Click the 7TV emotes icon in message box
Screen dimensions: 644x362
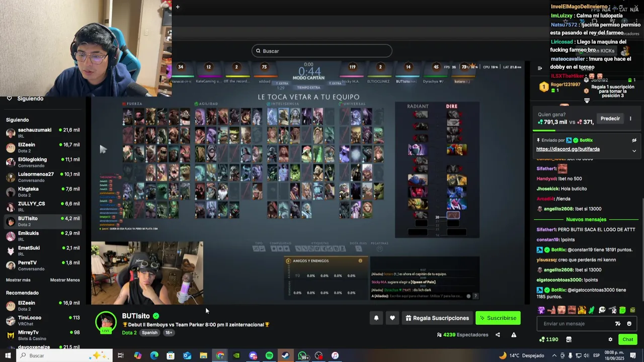tap(618, 324)
